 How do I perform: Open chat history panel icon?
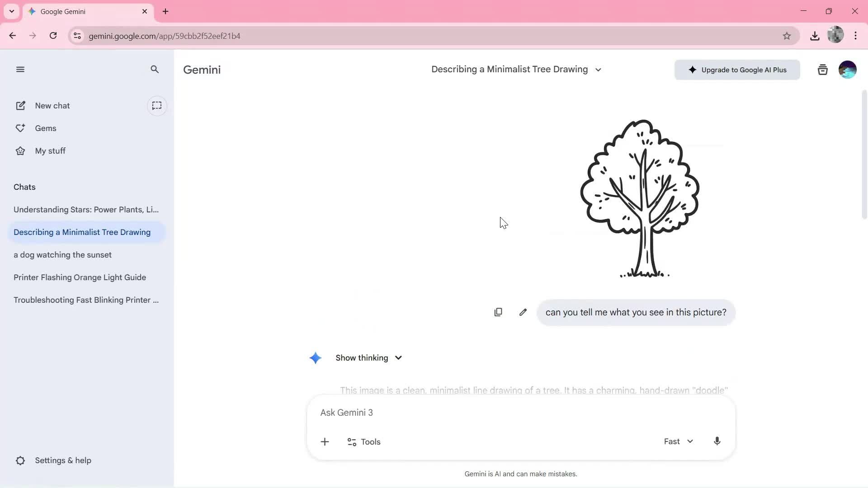822,70
